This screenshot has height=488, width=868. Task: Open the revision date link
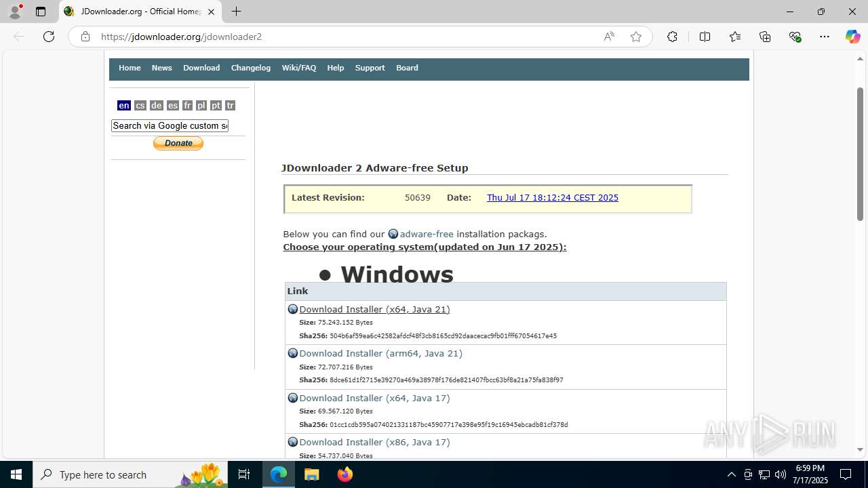point(553,198)
